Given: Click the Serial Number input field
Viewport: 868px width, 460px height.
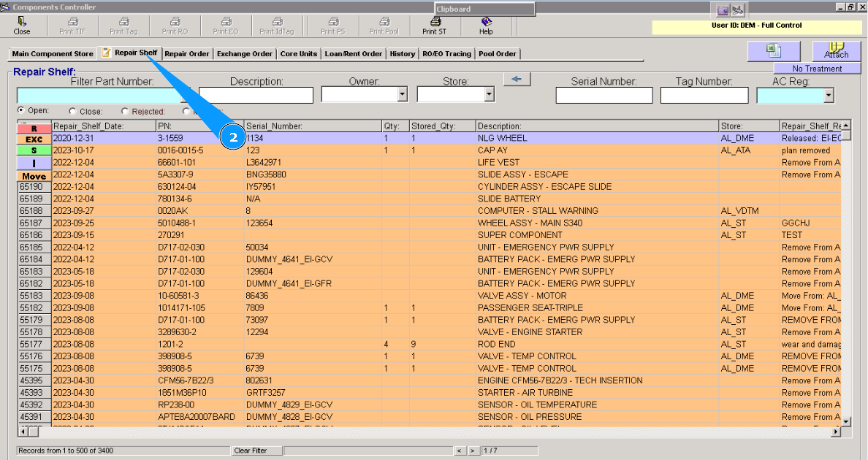Looking at the screenshot, I should (x=604, y=95).
